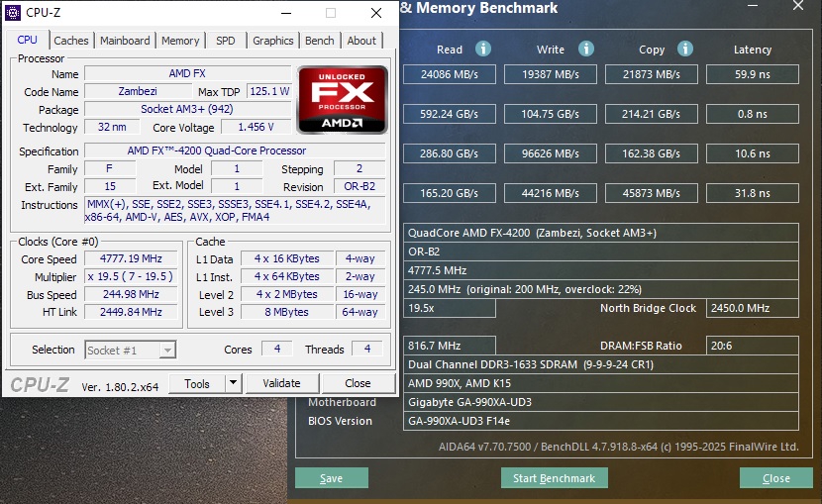Select the CPU tab
Image resolution: width=822 pixels, height=504 pixels.
click(x=28, y=40)
